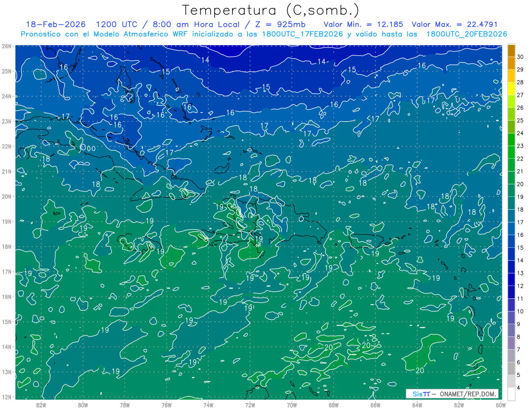Click the orange legend segment between 29 and 30

point(511,63)
